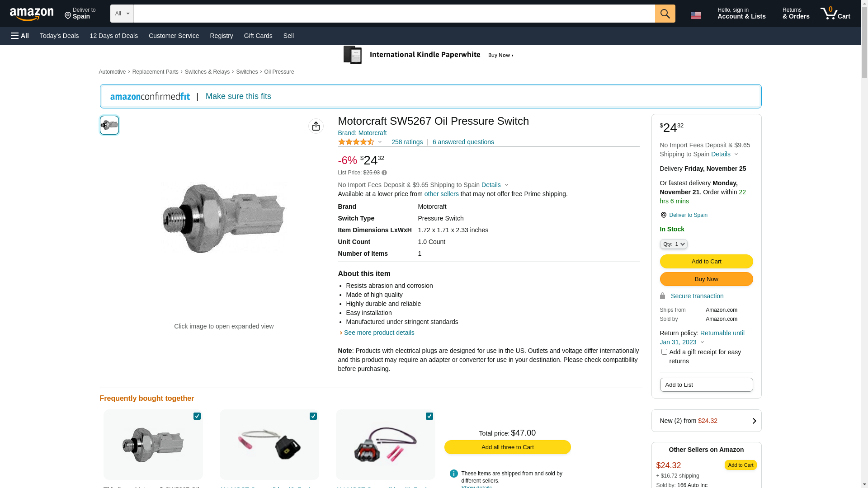
Task: Open the 258 ratings link
Action: [407, 142]
